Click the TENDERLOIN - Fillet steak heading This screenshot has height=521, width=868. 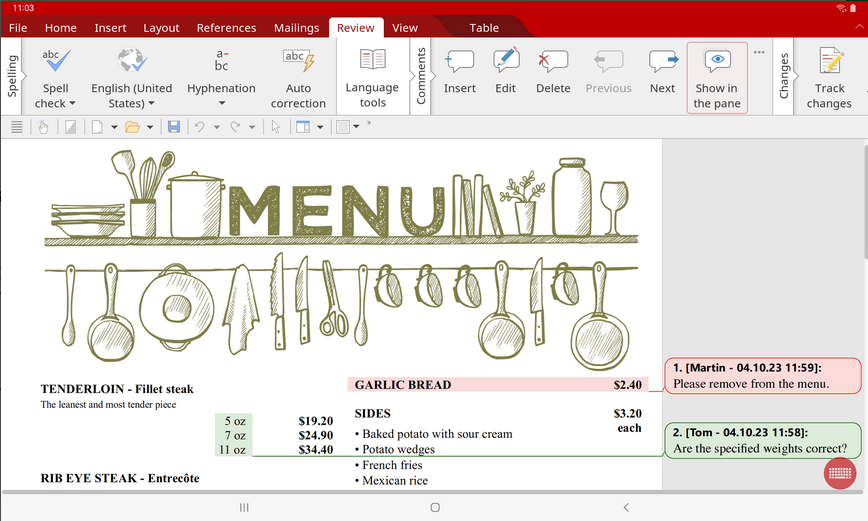click(x=117, y=389)
